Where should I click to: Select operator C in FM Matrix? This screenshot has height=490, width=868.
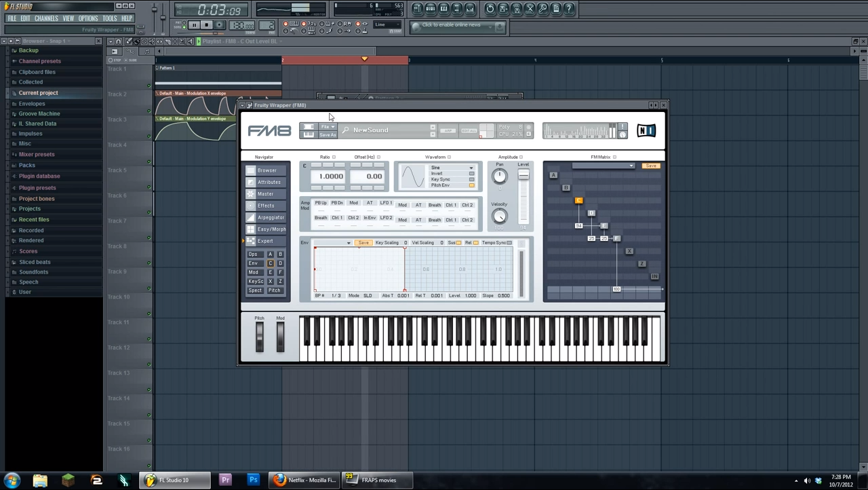point(578,200)
